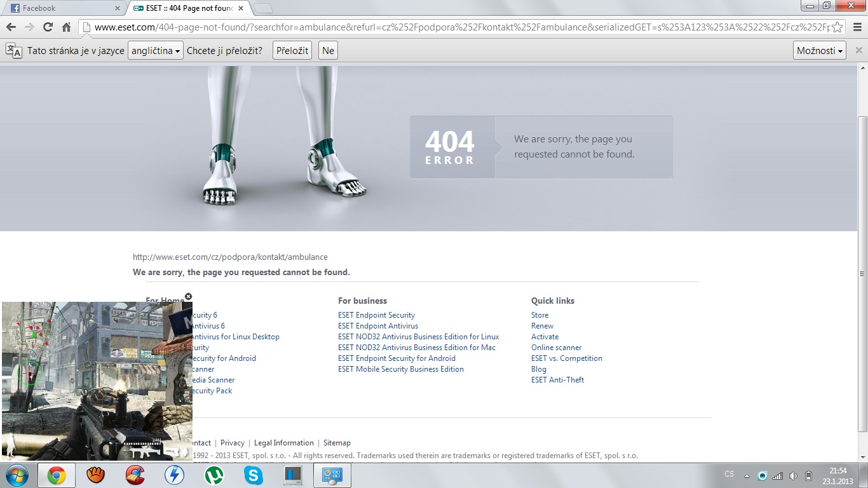868x488 pixels.
Task: Click the 'Quick links' column heading
Action: click(553, 301)
